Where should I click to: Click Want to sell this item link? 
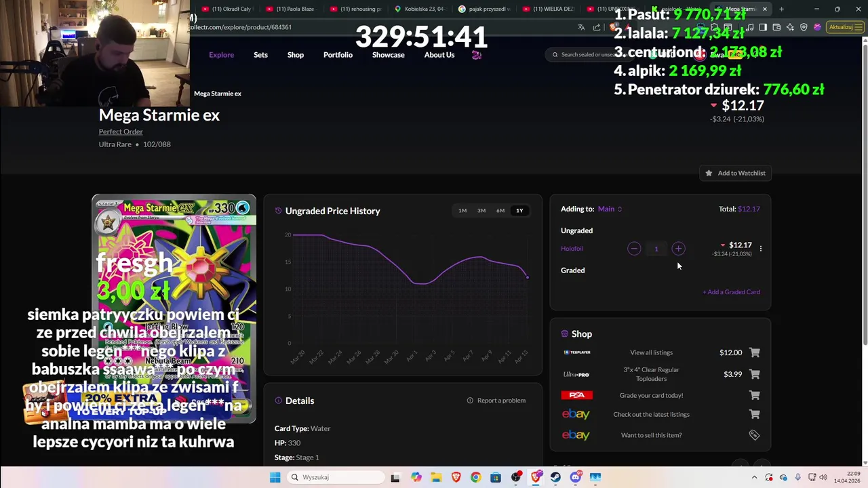pos(651,435)
